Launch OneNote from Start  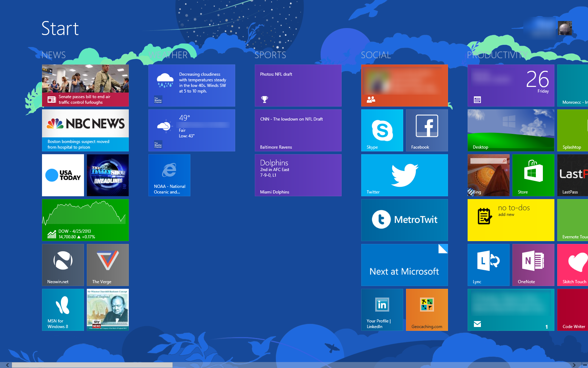pos(533,265)
